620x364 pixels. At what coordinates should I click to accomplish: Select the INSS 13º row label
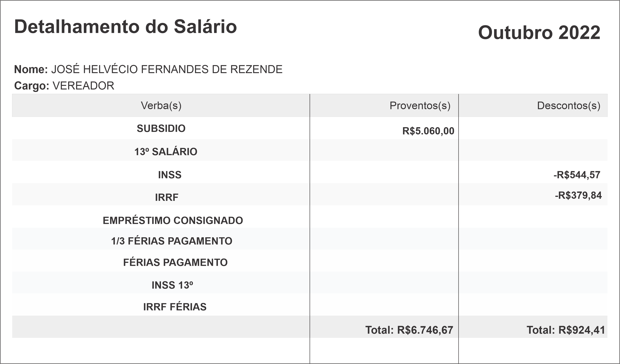tap(172, 285)
